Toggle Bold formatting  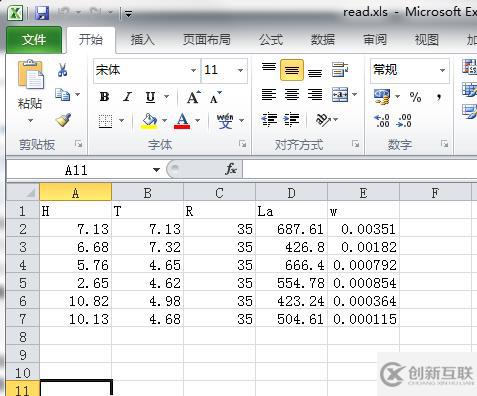(105, 97)
